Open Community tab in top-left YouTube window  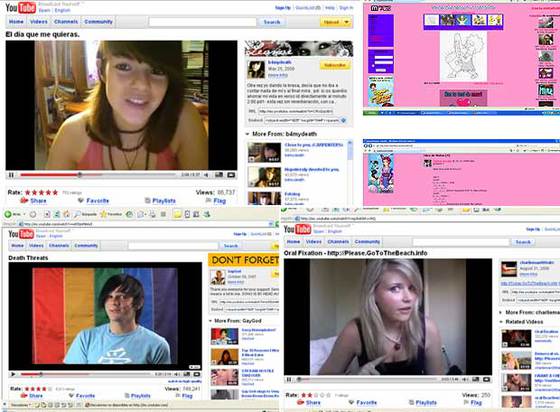coord(98,22)
